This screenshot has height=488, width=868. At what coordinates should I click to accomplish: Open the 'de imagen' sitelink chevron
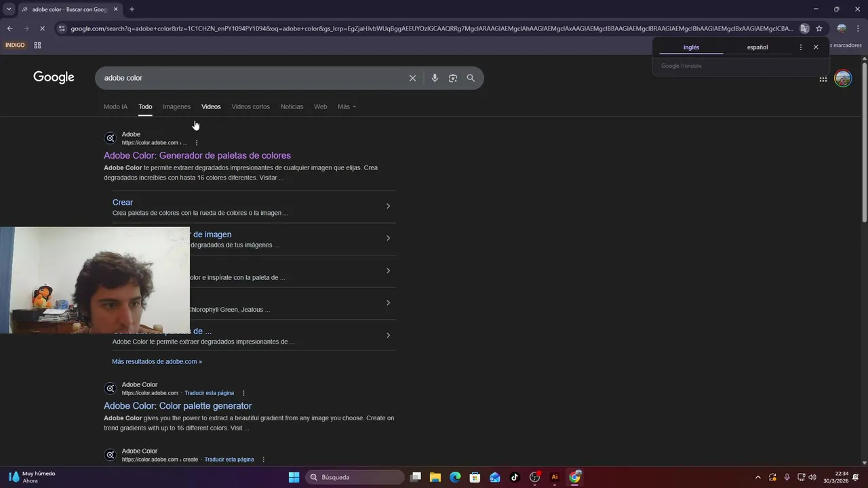pos(388,238)
